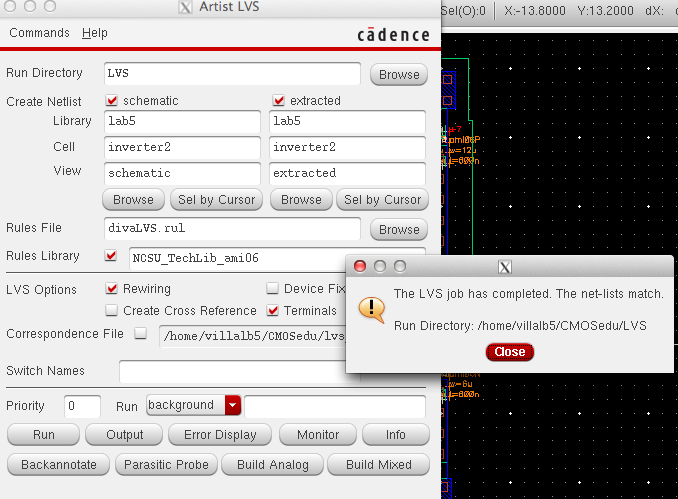
Task: Click the Info button
Action: [x=396, y=435]
